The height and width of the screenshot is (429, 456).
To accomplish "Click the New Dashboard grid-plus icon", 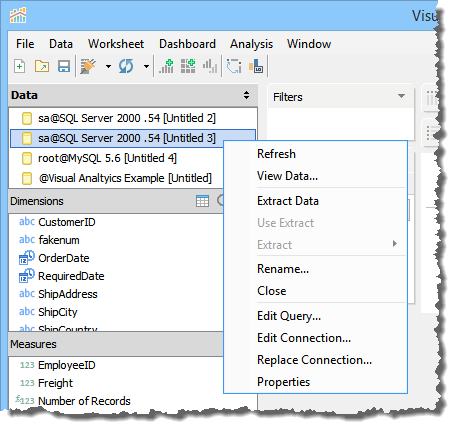I will (188, 66).
